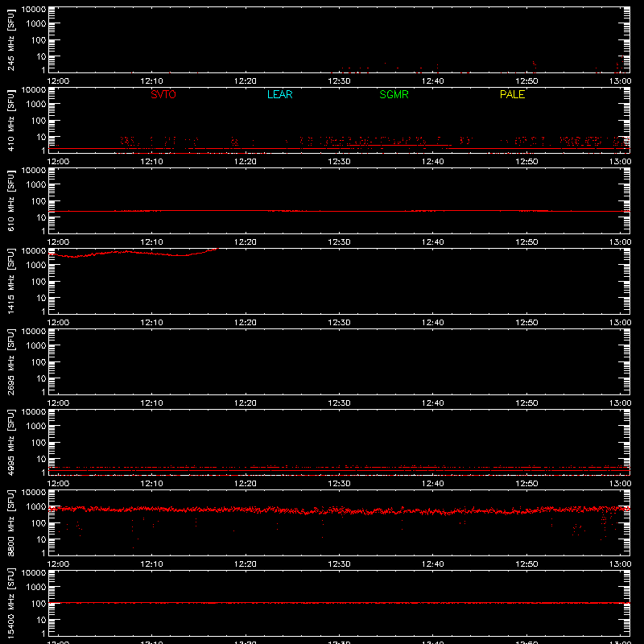This screenshot has height=644, width=644.
Task: Click the 12:10 tick label under 1415 MHz panel
Action: coord(151,323)
